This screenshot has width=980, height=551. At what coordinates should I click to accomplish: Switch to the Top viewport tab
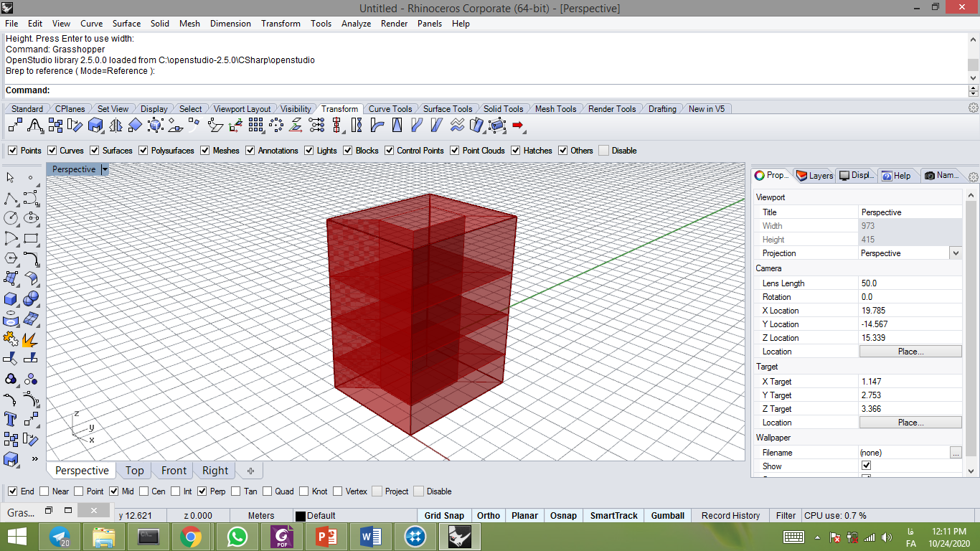point(135,471)
